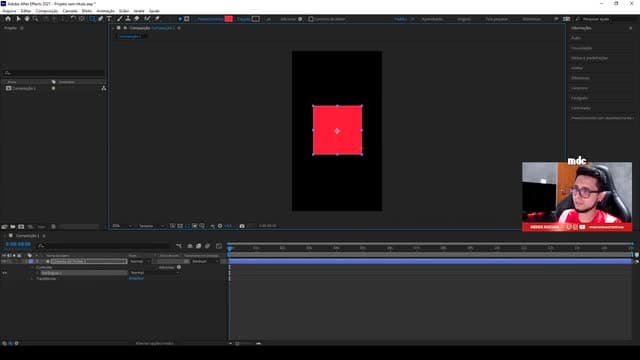This screenshot has height=360, width=640.
Task: Open the viewer magnification dropdown
Action: click(122, 226)
